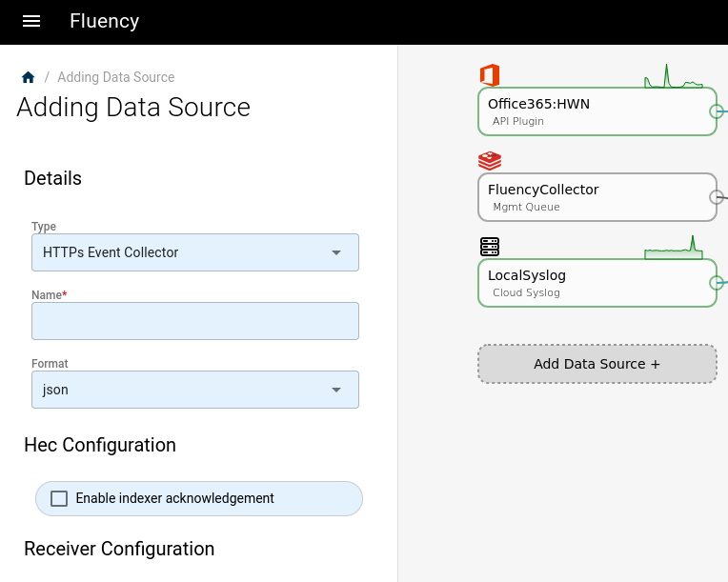The height and width of the screenshot is (582, 728).
Task: Click the Adding Data Source breadcrumb text
Action: (x=116, y=77)
